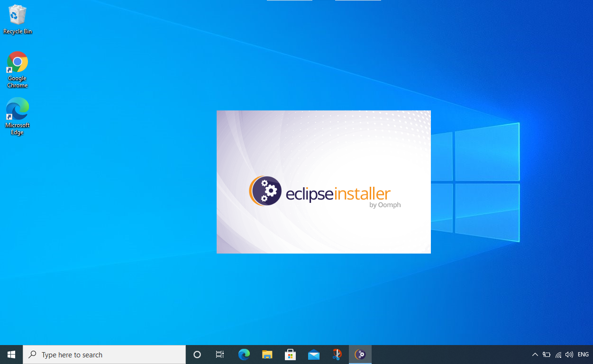Open File Explorer from the taskbar
Image resolution: width=593 pixels, height=364 pixels.
(x=267, y=354)
